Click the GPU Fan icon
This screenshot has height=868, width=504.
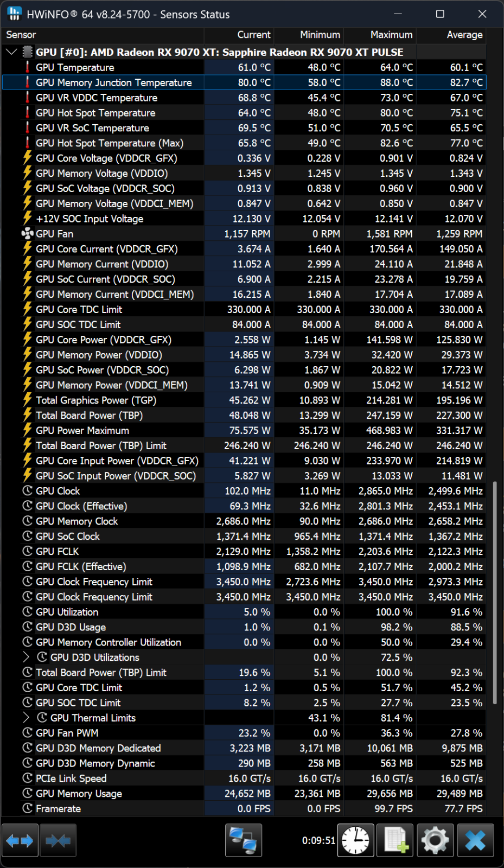pyautogui.click(x=27, y=234)
